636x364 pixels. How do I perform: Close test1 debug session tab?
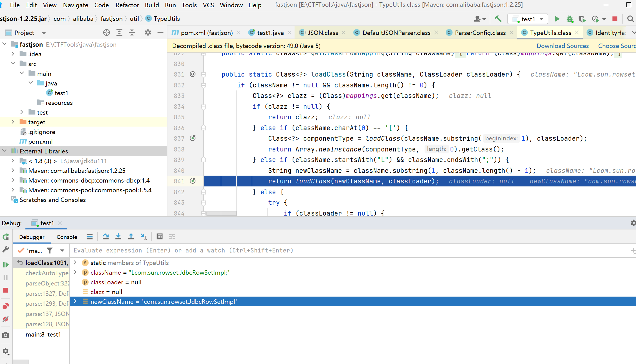click(60, 223)
